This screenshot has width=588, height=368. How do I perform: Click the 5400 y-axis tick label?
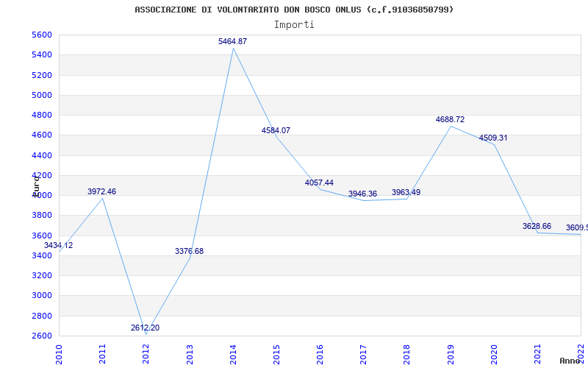pos(41,54)
